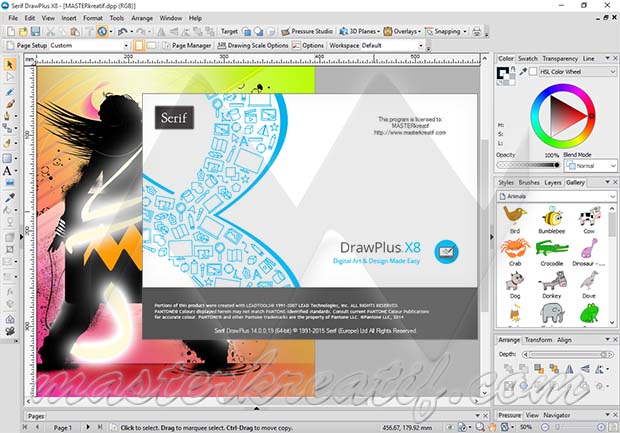Viewport: 620px width, 433px height.
Task: Open Drawing Scale Options
Action: [253, 45]
